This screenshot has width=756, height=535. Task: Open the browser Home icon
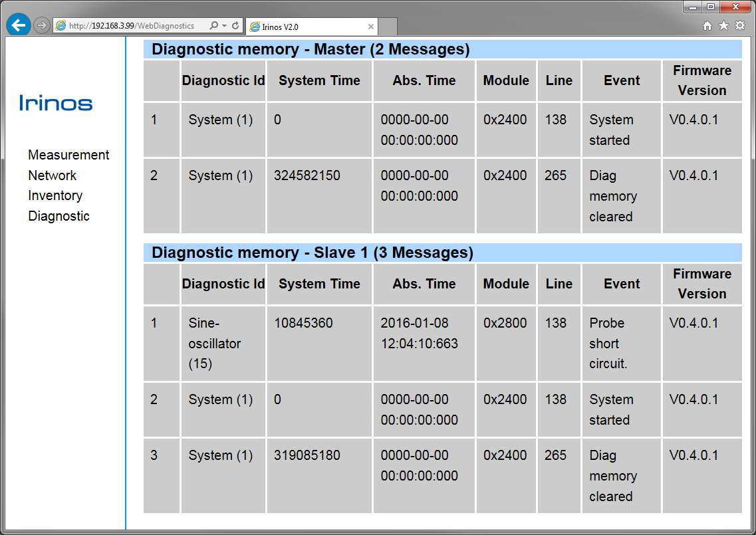707,25
